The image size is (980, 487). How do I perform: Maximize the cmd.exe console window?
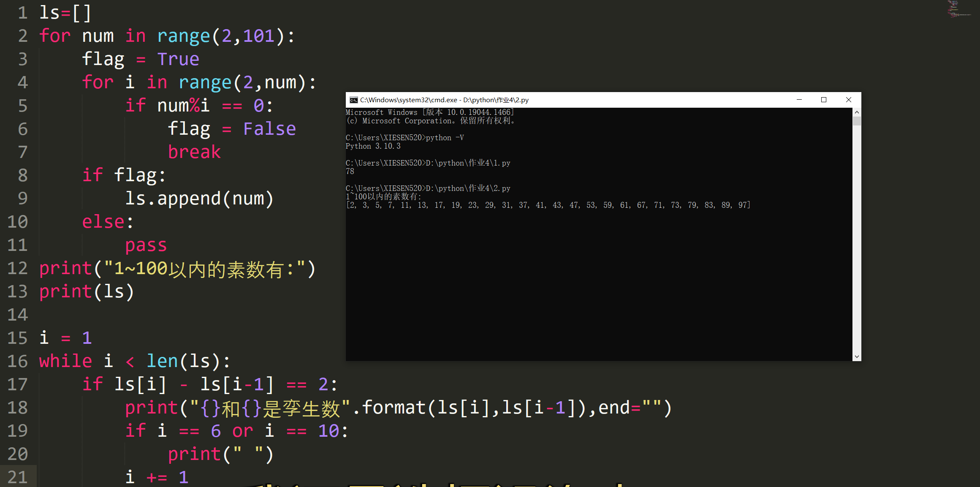coord(824,100)
